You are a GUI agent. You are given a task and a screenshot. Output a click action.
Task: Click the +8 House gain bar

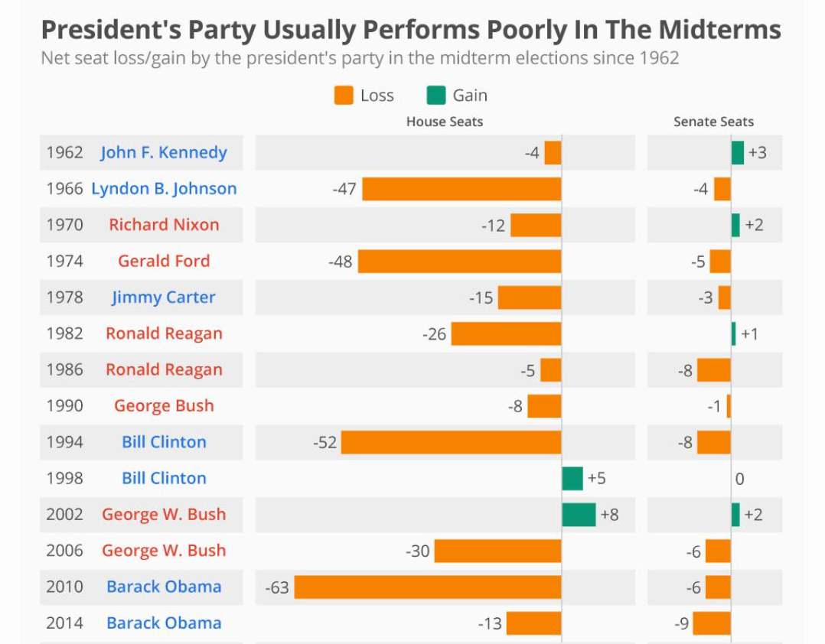[x=579, y=515]
